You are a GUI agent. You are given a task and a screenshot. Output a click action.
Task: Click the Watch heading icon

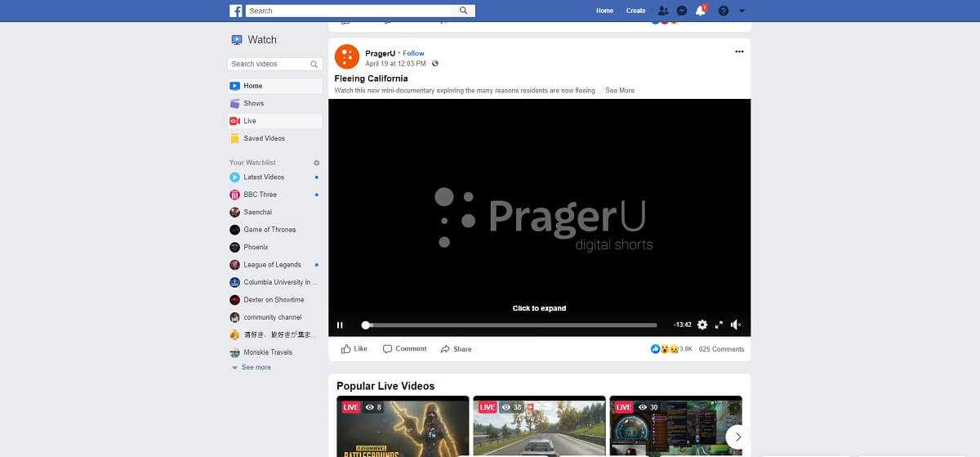pyautogui.click(x=237, y=39)
